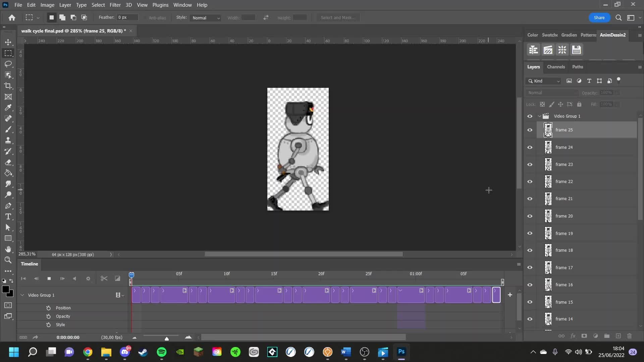Click the scissors icon to split timeline clip
Image resolution: width=644 pixels, height=362 pixels.
[104, 279]
